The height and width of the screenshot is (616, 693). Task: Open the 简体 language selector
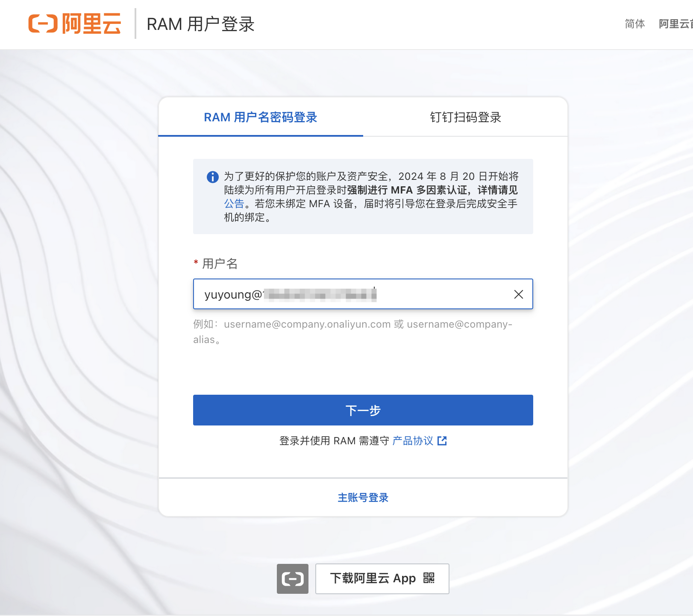(x=634, y=24)
